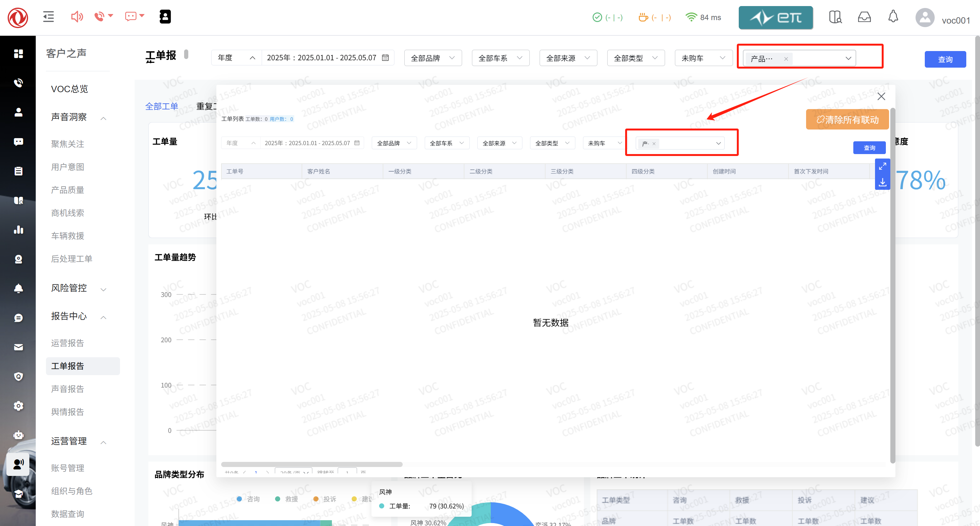Open the 全部来源 dropdown in top filter bar
The image size is (980, 526).
[568, 58]
